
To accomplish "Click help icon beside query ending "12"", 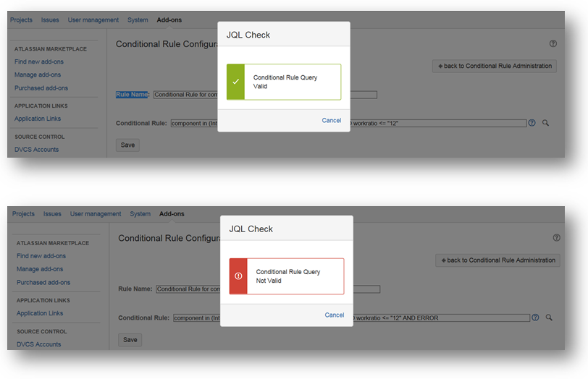I will tap(532, 123).
